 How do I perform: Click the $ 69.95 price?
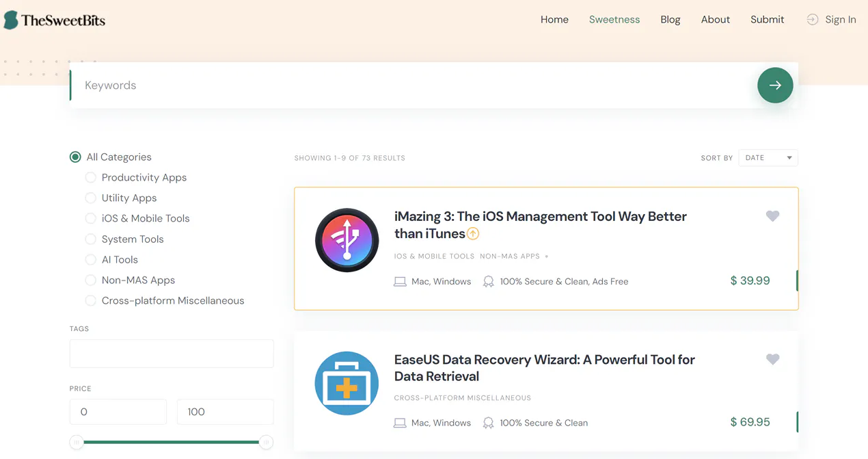click(750, 422)
